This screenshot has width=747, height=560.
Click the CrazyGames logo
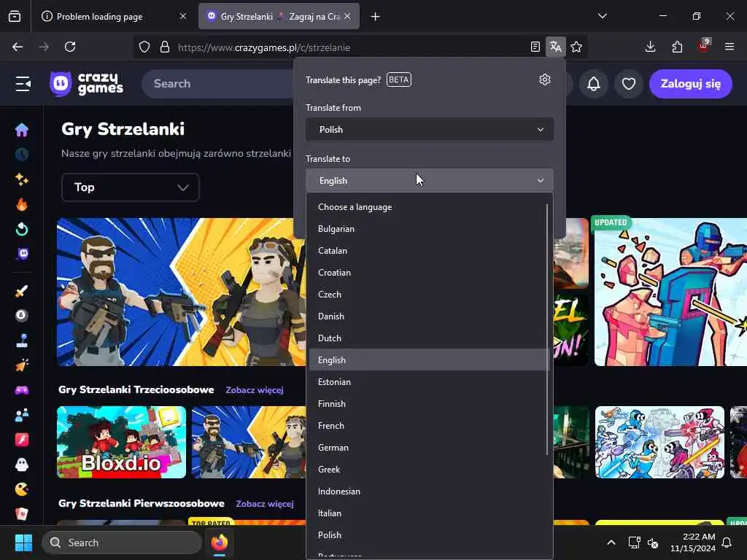coord(86,84)
